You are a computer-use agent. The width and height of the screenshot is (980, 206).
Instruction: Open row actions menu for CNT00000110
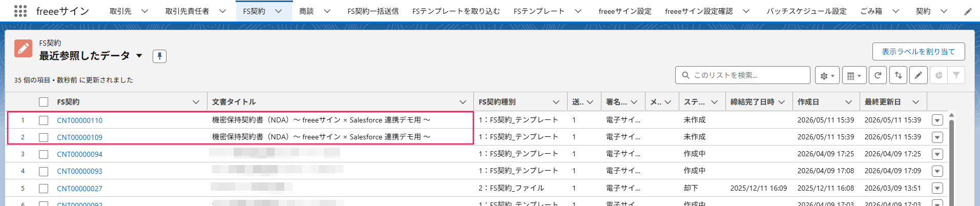coord(937,120)
